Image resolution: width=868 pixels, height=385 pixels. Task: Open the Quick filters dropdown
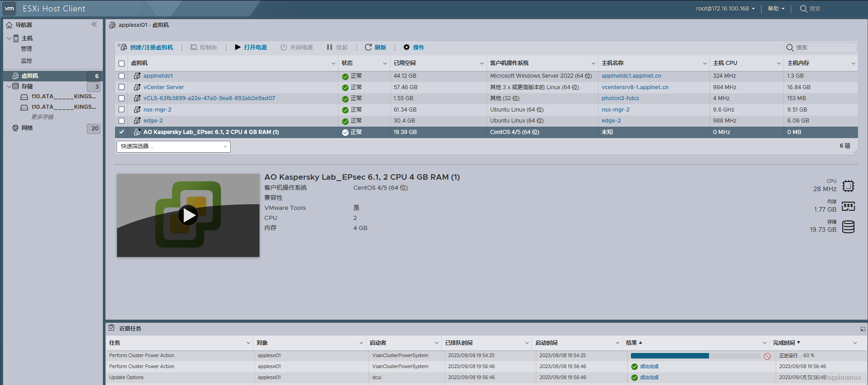174,146
